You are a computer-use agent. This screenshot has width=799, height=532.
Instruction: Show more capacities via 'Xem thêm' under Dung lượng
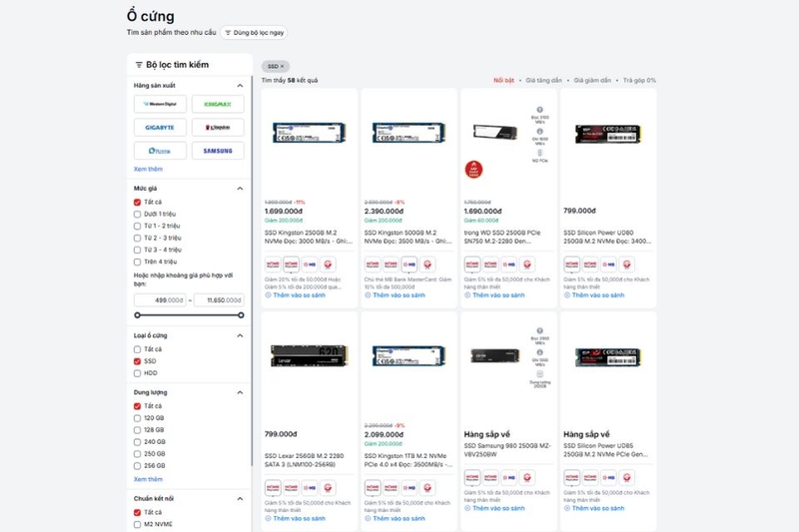(x=148, y=479)
